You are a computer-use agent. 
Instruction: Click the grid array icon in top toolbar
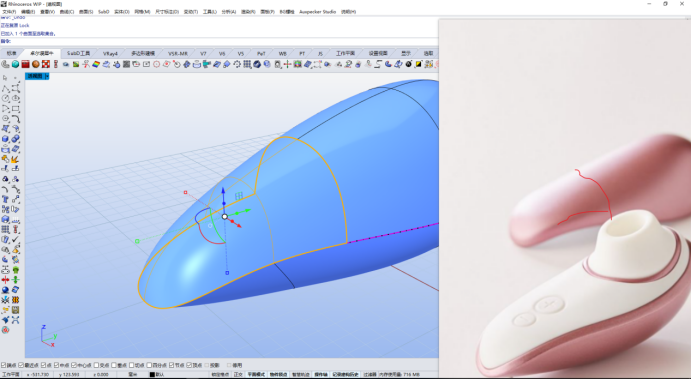point(247,64)
